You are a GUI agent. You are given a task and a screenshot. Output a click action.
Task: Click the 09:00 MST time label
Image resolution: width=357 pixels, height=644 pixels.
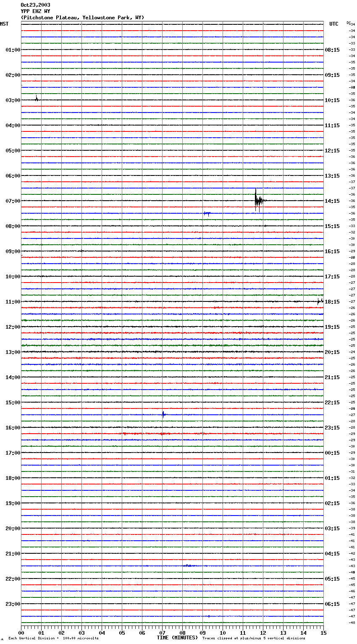tap(13, 251)
